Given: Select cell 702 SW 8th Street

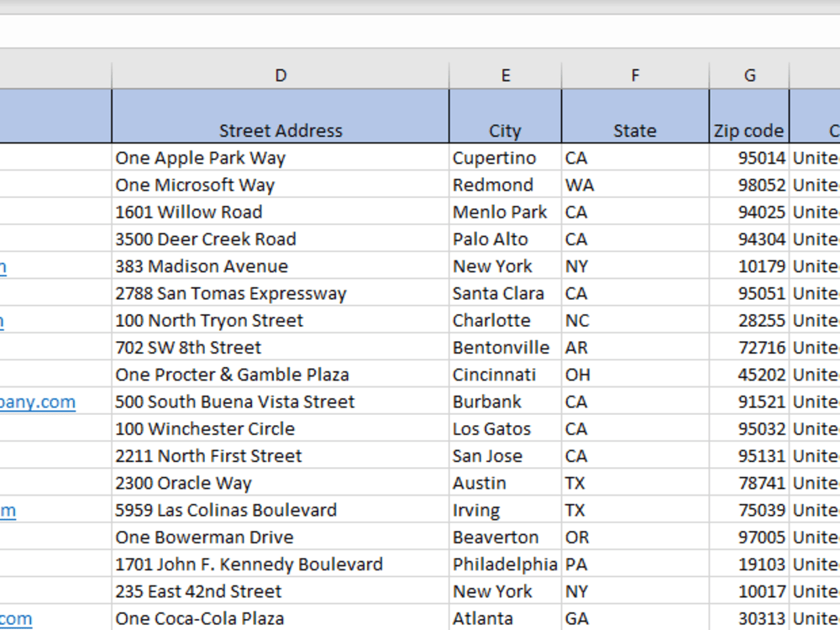Looking at the screenshot, I should [x=281, y=347].
